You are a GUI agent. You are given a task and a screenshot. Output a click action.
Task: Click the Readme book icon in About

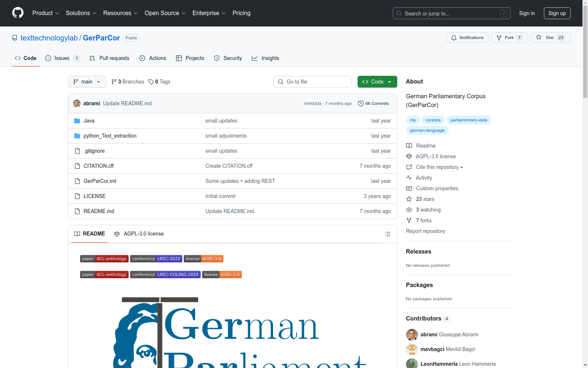point(409,146)
